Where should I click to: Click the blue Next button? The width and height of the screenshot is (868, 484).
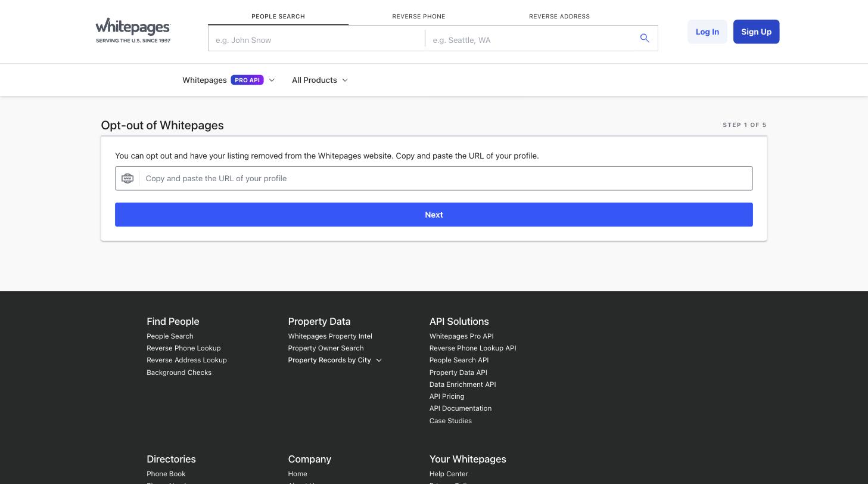[434, 215]
